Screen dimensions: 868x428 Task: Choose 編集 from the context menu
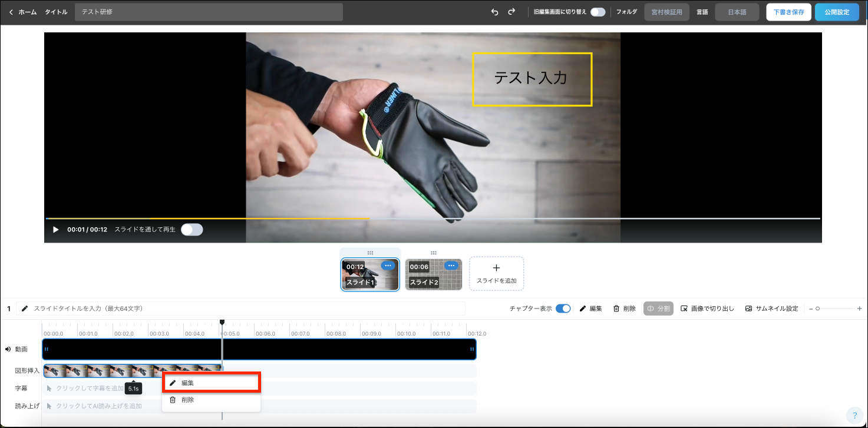pos(212,383)
